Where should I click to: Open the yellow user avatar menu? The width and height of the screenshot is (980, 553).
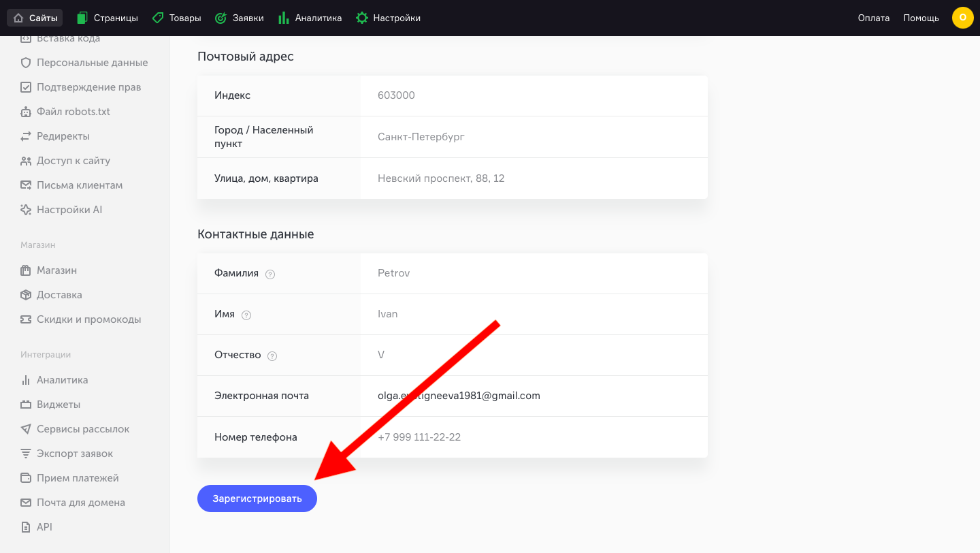(x=962, y=18)
